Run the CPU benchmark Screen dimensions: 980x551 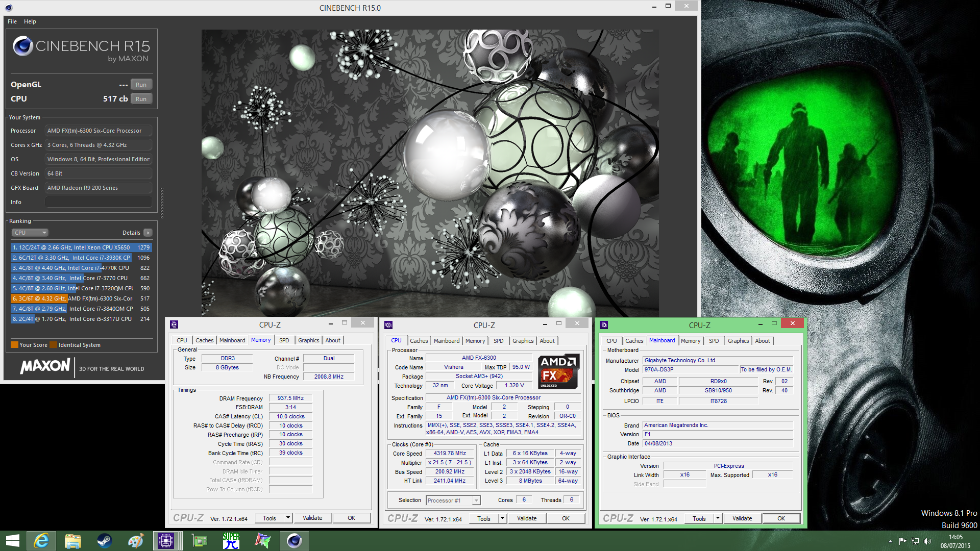point(141,99)
